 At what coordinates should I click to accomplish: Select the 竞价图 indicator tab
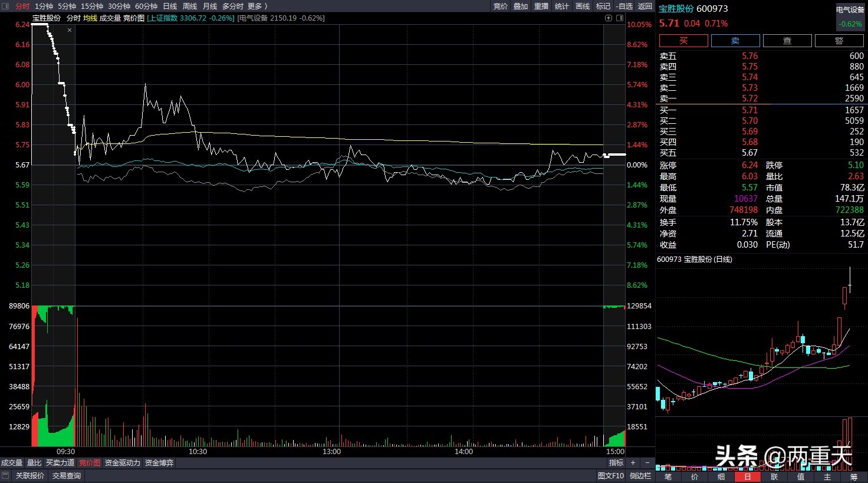click(90, 463)
